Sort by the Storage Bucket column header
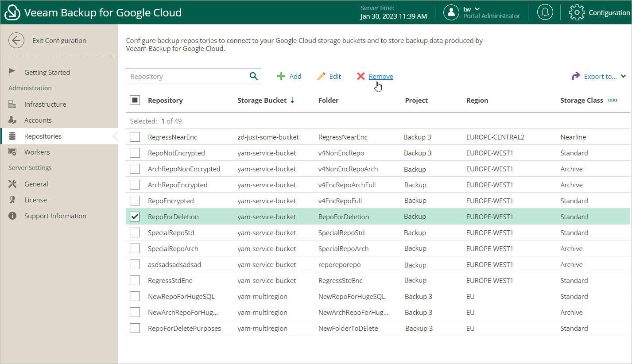Screen dimensions: 632x364 click(262, 101)
